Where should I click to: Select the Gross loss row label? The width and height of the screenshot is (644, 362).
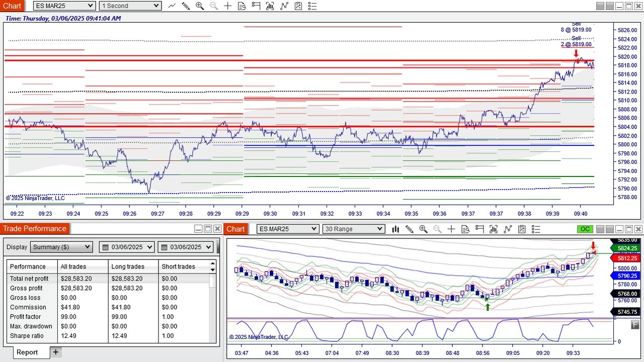(25, 298)
